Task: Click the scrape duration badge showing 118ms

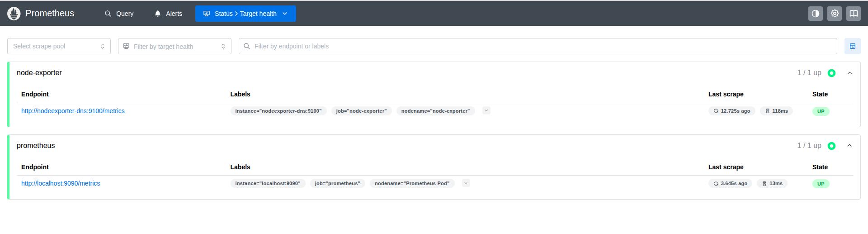Action: [776, 111]
